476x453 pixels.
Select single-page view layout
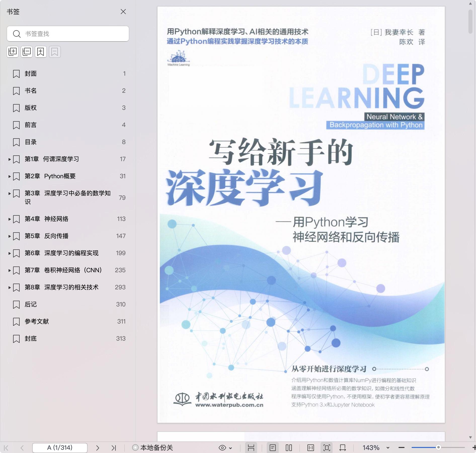click(273, 448)
